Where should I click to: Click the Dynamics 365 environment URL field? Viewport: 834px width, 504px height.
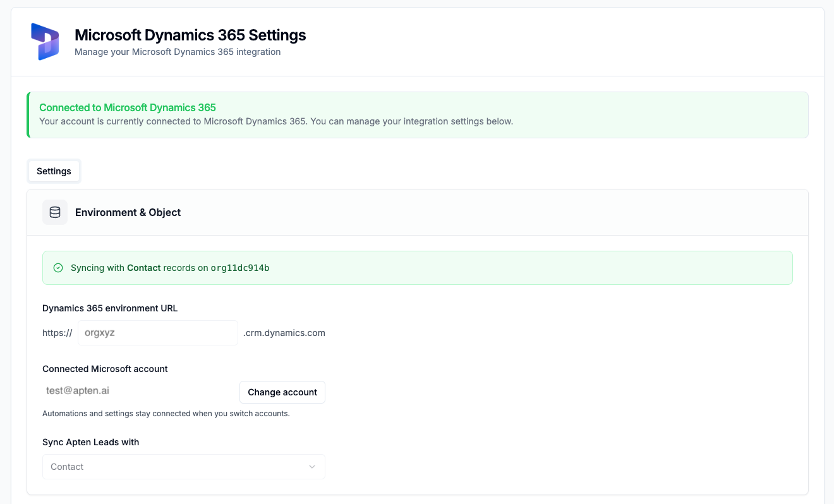(158, 333)
